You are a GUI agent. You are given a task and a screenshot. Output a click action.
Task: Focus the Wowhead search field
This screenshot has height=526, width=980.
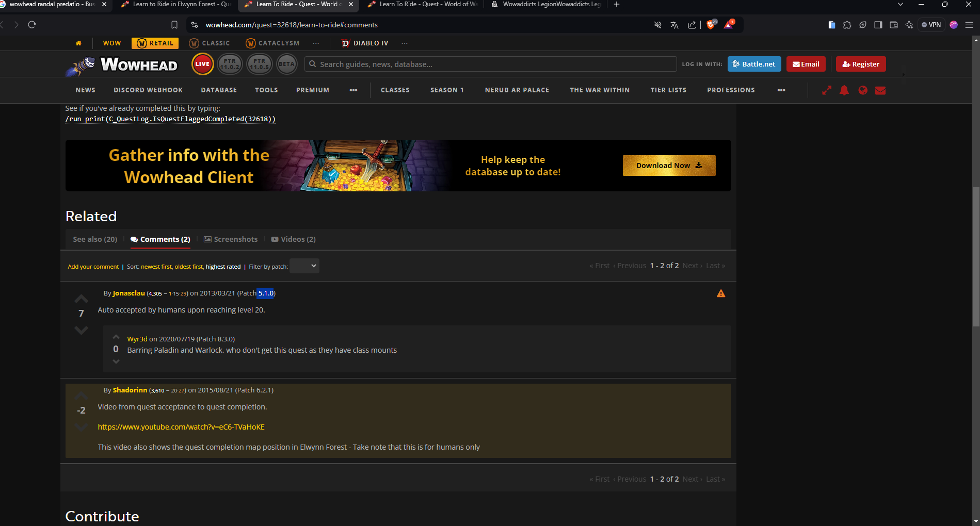point(490,64)
